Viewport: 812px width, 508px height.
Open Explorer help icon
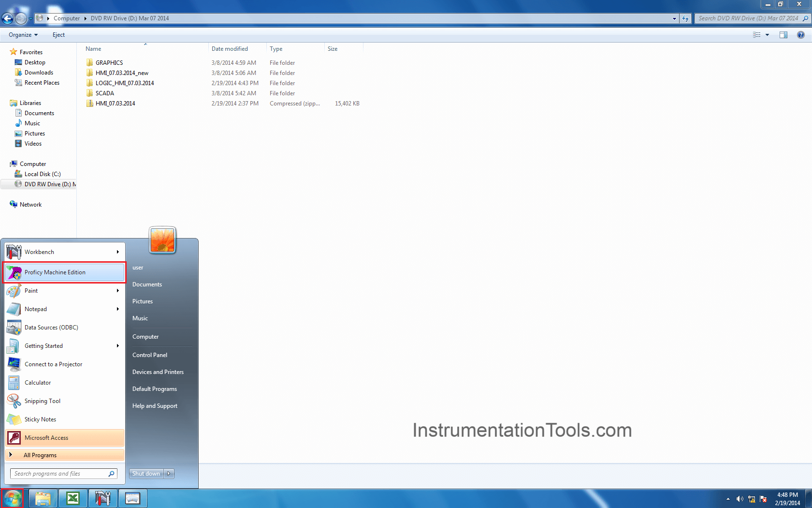point(801,35)
